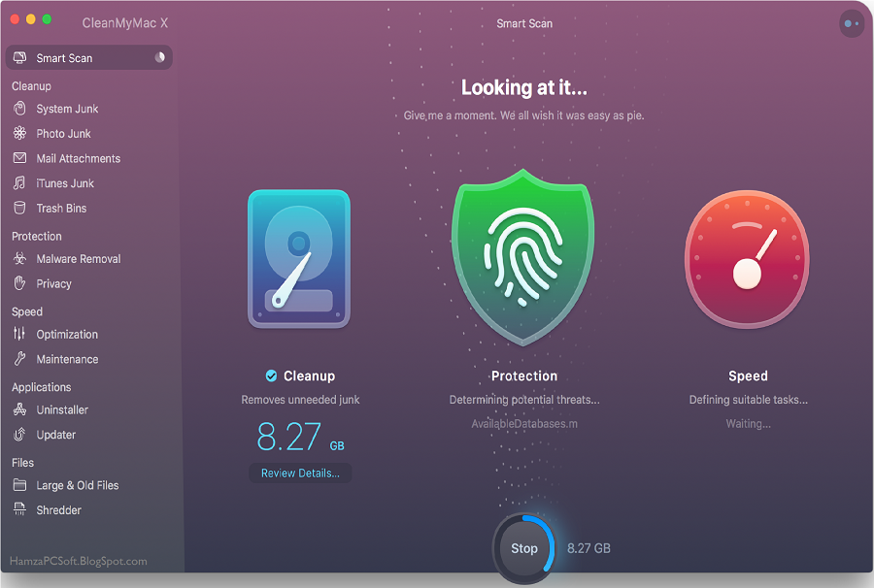The width and height of the screenshot is (874, 588).
Task: Click the red speedometer graphic
Action: (747, 259)
